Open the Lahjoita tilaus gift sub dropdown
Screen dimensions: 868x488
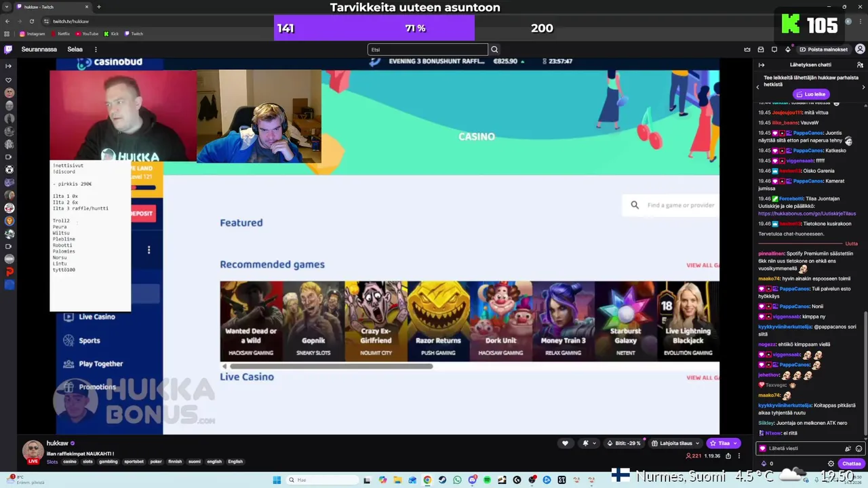(x=675, y=443)
